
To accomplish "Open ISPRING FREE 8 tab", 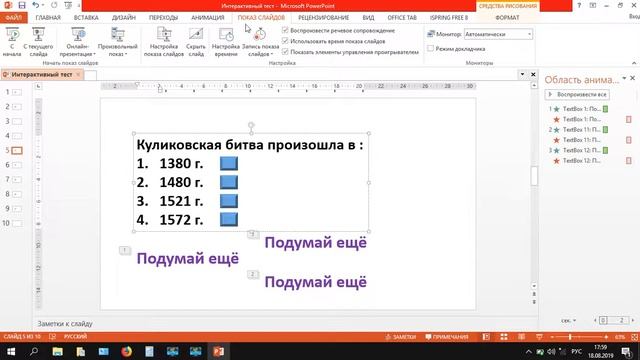I will point(449,18).
